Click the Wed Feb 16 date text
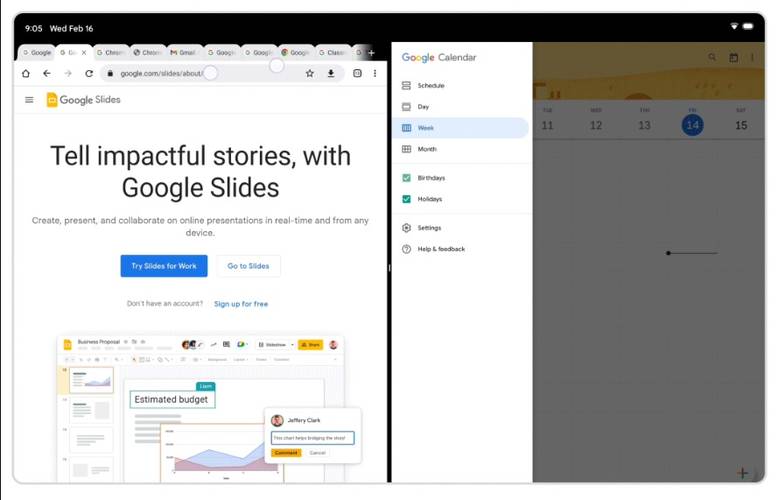This screenshot has width=778, height=500. [71, 28]
